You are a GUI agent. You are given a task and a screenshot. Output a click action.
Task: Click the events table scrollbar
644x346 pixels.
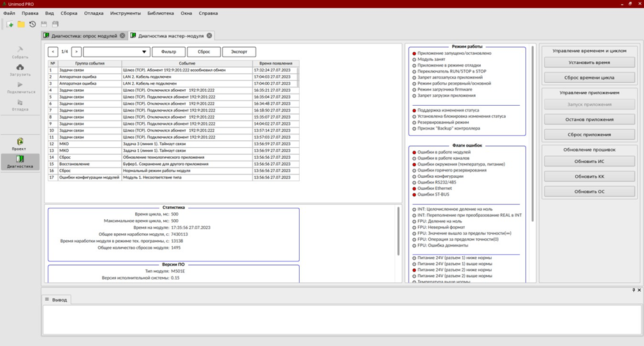(298, 76)
